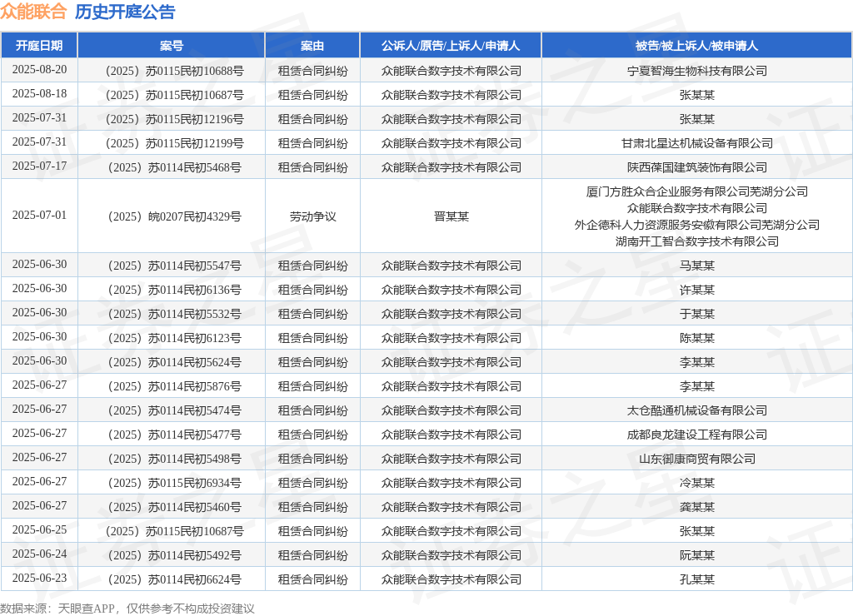Select defendant 外企德科人力资源服务安徽有限公司芜湖分公司

pyautogui.click(x=697, y=225)
